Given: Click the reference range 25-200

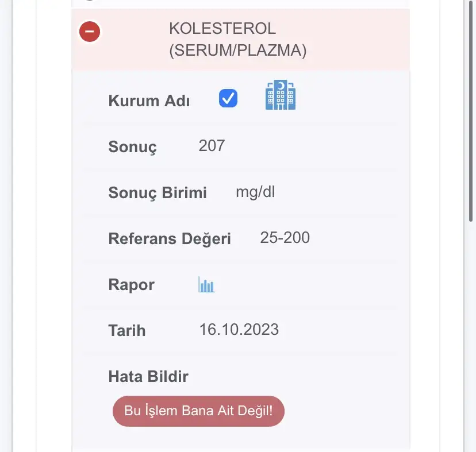Looking at the screenshot, I should pyautogui.click(x=285, y=238).
